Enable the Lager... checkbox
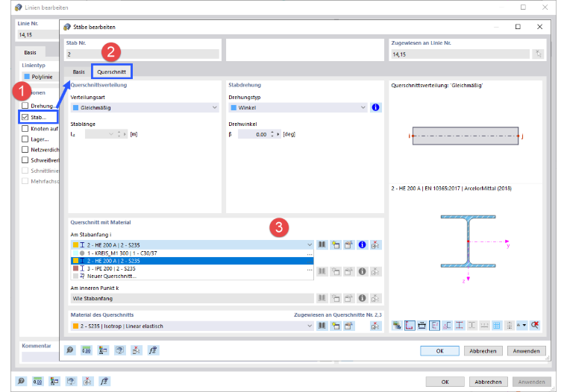The width and height of the screenshot is (567, 392). pos(25,139)
